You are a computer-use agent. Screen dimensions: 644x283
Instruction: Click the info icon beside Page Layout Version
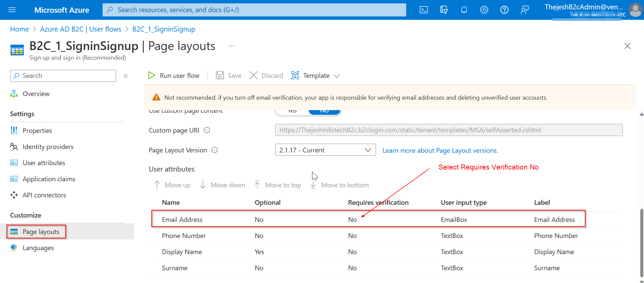pyautogui.click(x=215, y=150)
